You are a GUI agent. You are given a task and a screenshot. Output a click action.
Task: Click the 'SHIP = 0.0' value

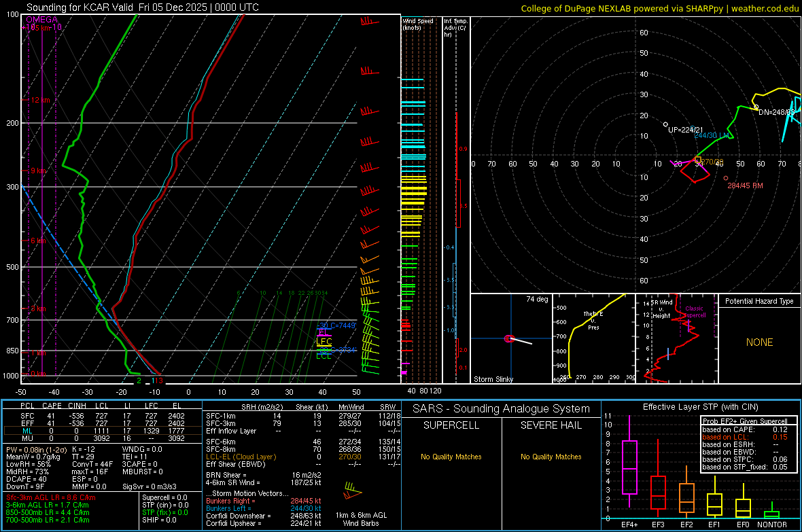coord(159,520)
